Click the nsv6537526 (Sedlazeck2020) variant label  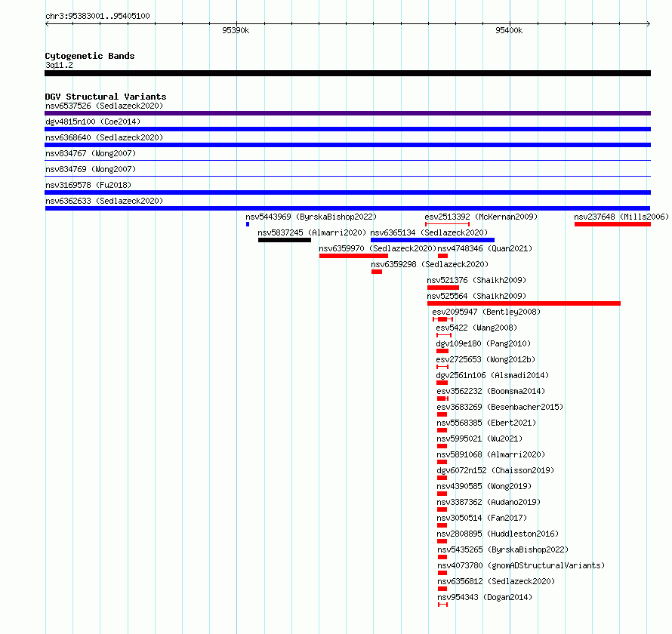[104, 106]
